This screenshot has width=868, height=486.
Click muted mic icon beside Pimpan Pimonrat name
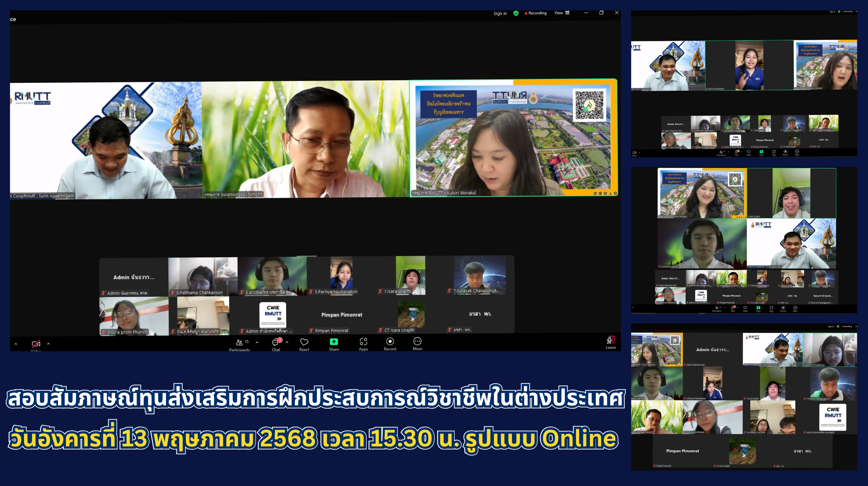(311, 330)
